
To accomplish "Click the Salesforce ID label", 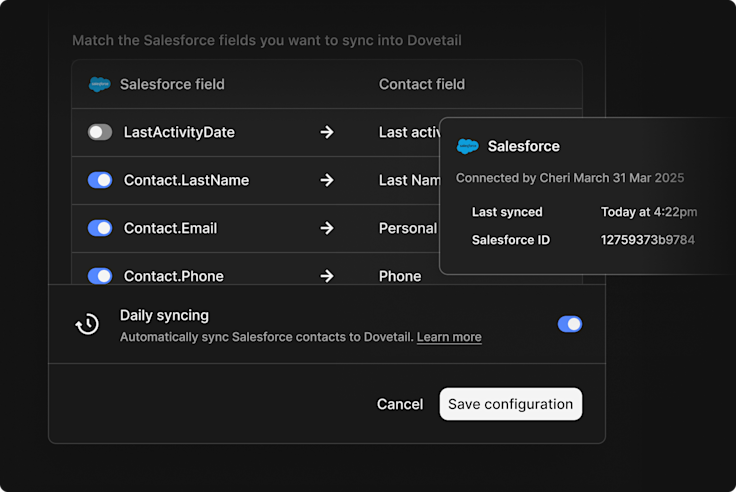I will click(511, 240).
